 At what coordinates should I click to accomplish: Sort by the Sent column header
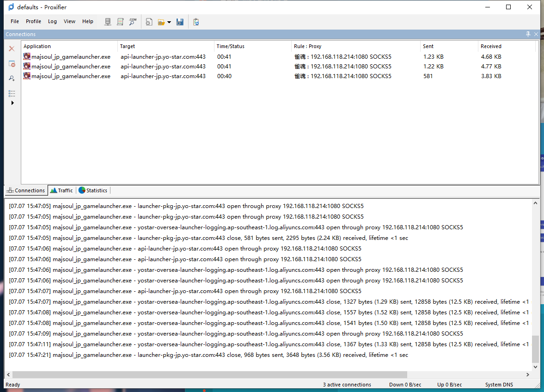(x=449, y=46)
